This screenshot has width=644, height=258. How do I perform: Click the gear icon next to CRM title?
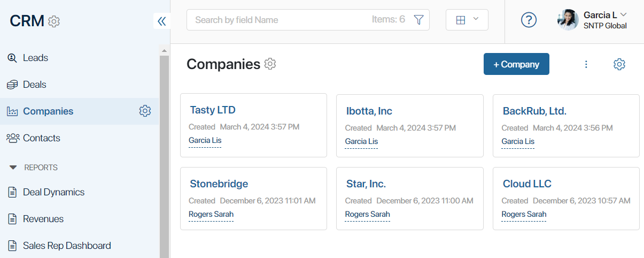tap(54, 21)
